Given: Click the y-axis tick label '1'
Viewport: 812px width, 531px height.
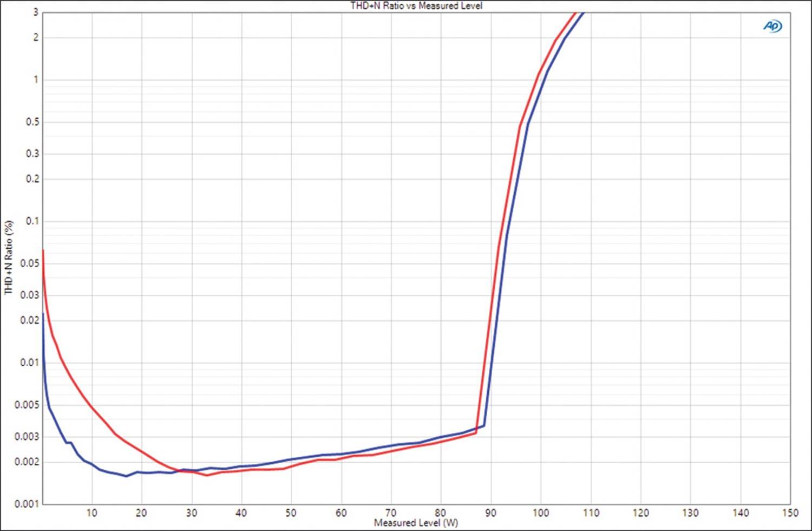Looking at the screenshot, I should pyautogui.click(x=36, y=80).
